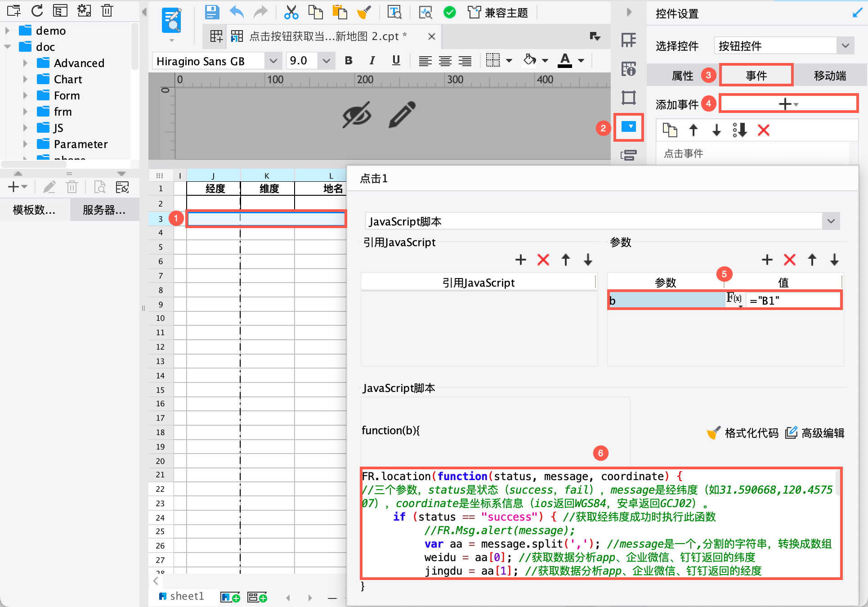Click the save icon in toolbar
868x607 pixels.
click(x=212, y=12)
